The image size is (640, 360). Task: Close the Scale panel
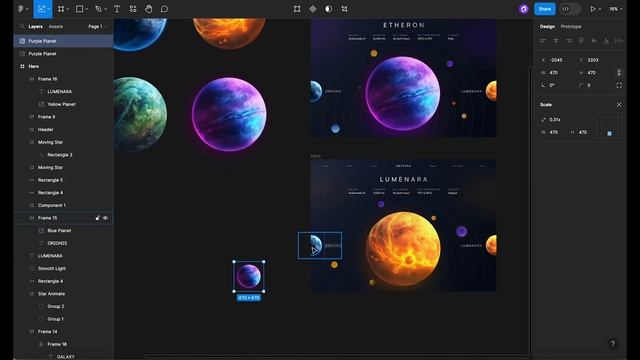(619, 104)
